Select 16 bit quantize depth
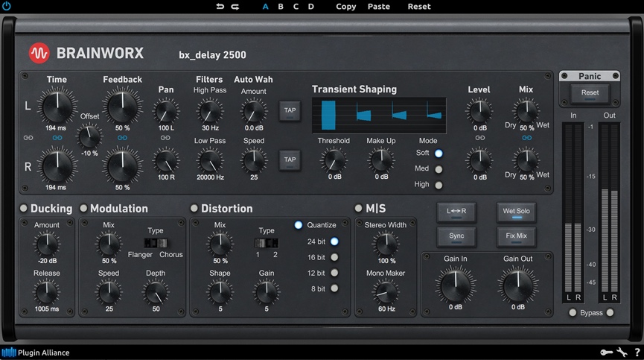644x360 pixels. (335, 257)
